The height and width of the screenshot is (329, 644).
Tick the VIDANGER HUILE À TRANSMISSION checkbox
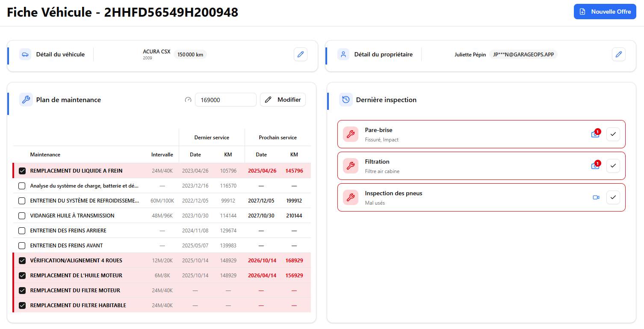tap(22, 216)
